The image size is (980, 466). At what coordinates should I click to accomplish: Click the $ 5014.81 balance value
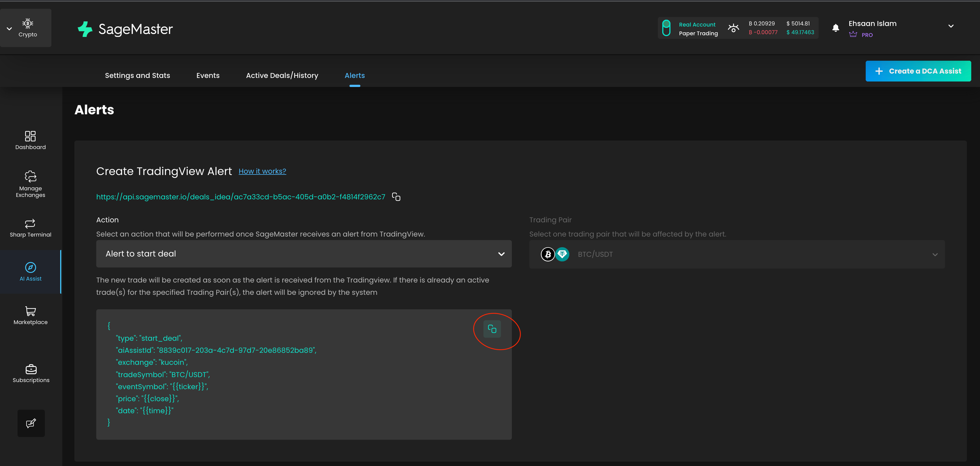coord(798,24)
